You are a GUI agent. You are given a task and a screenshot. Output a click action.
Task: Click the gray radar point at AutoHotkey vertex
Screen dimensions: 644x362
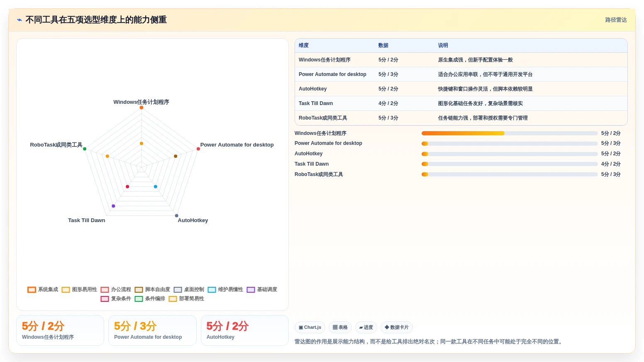click(177, 216)
